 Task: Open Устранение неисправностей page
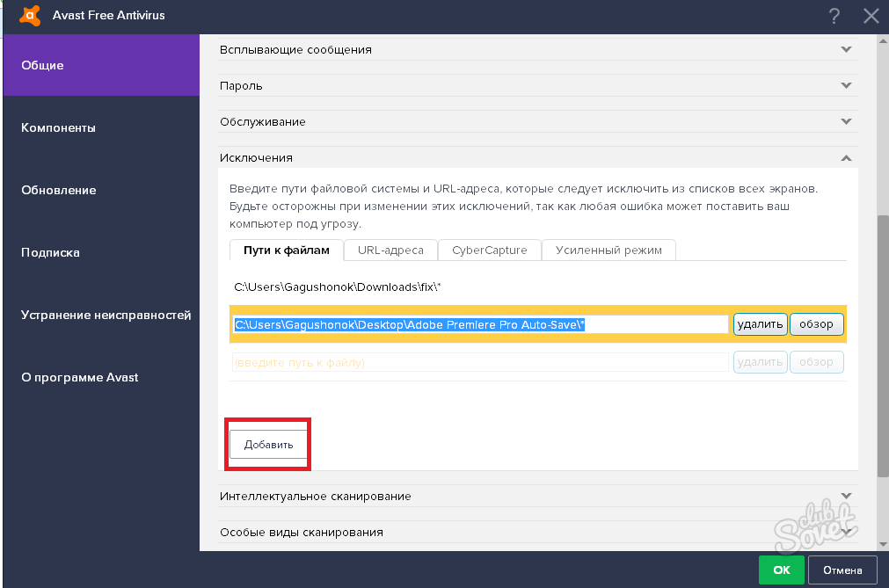106,315
